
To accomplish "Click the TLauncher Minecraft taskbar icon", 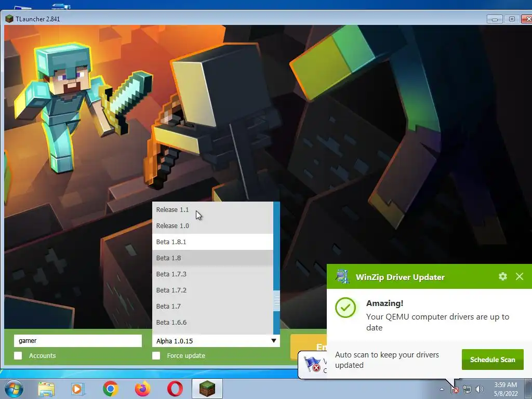I will pos(207,389).
